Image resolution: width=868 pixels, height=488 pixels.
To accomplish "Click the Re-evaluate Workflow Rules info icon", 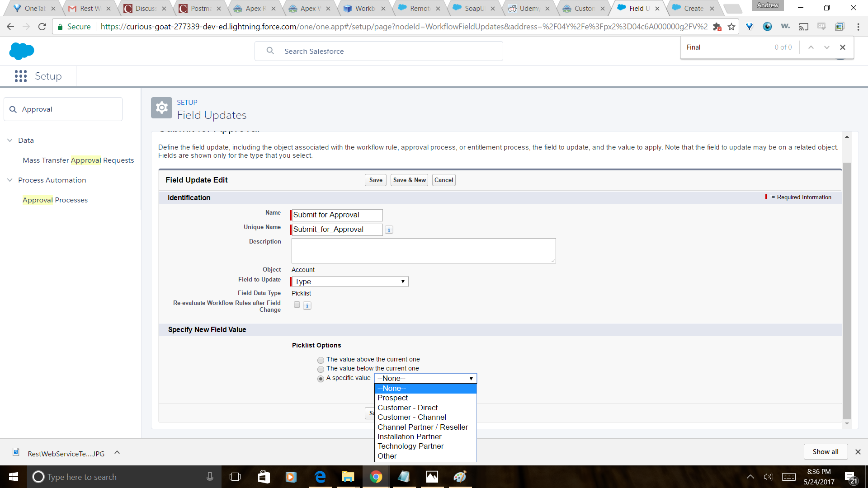I will 307,306.
